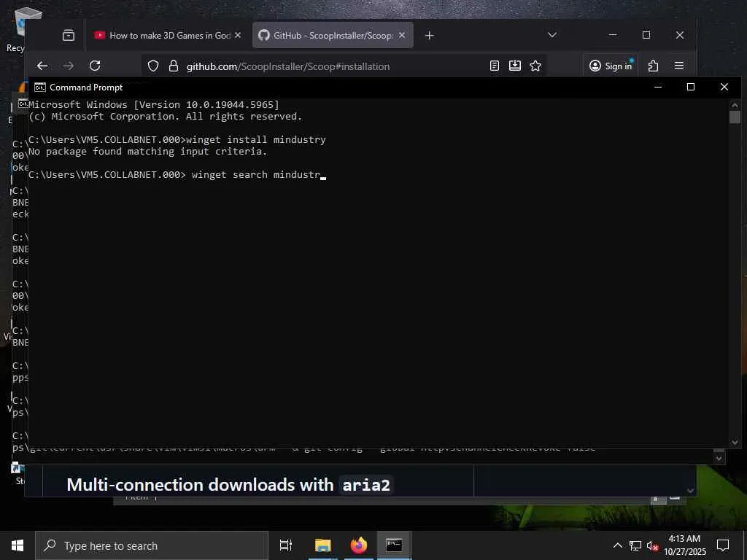Click the Sign in button in Firefox toolbar
The height and width of the screenshot is (560, 747).
611,66
